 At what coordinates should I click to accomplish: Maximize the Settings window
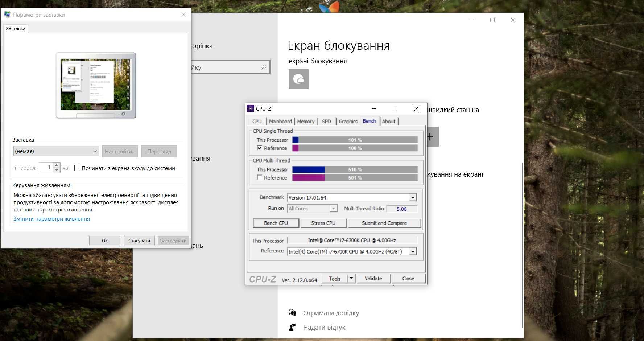(492, 20)
